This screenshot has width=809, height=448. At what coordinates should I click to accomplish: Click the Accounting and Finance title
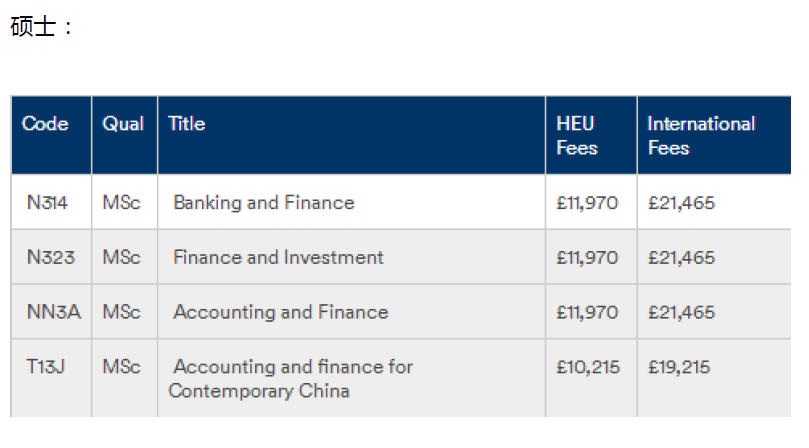(x=281, y=312)
